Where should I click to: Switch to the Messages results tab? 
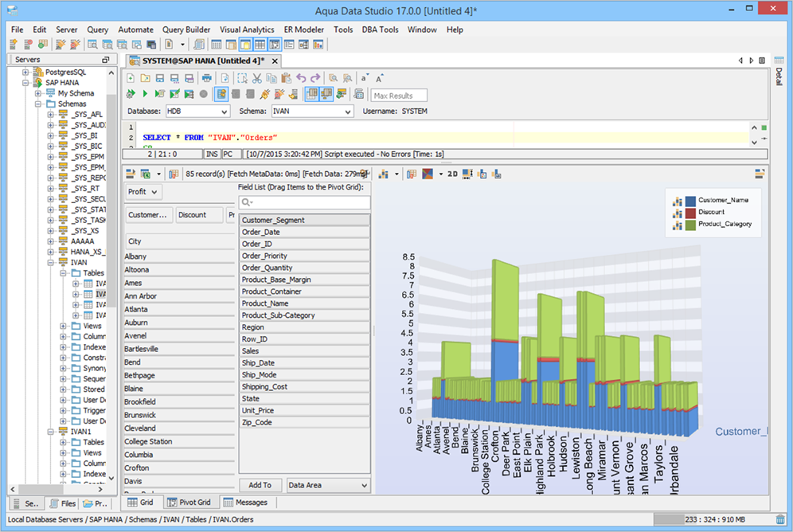245,503
